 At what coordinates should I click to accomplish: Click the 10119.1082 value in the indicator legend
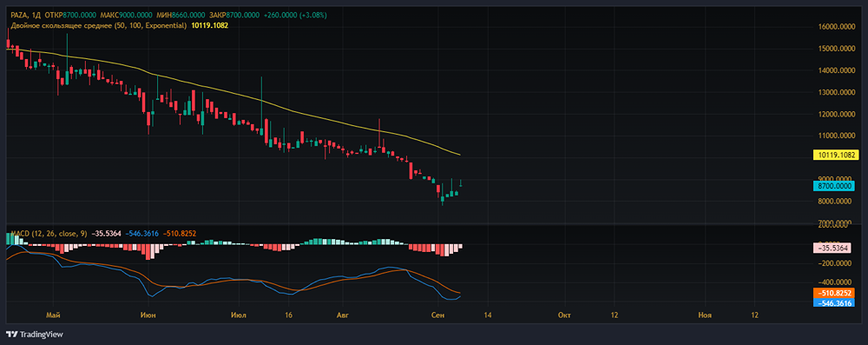pos(210,25)
